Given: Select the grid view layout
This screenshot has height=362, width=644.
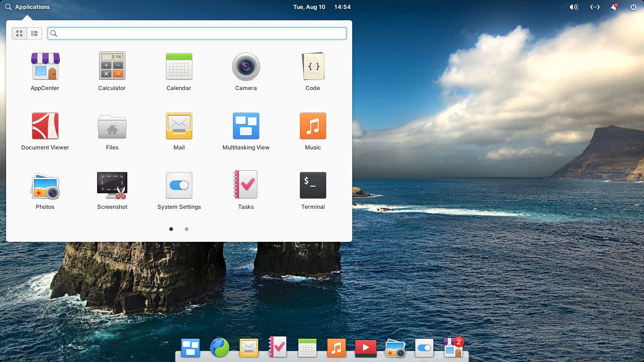Looking at the screenshot, I should 19,33.
